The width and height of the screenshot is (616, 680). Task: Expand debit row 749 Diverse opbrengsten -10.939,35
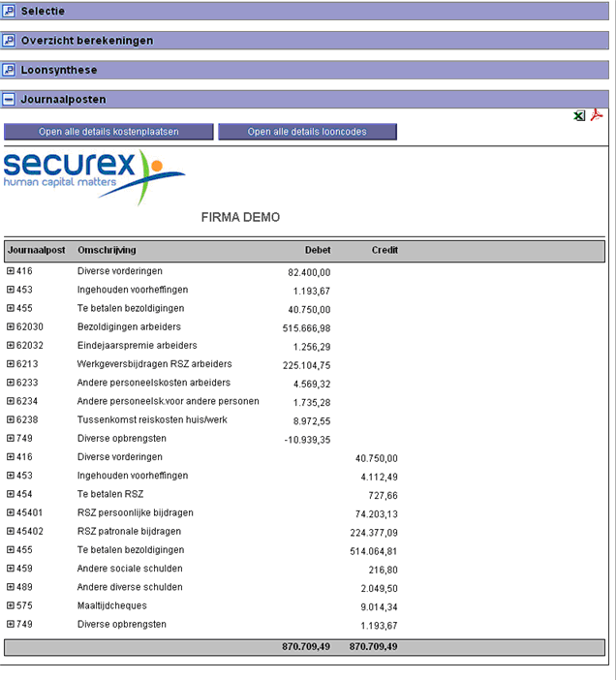pyautogui.click(x=11, y=439)
